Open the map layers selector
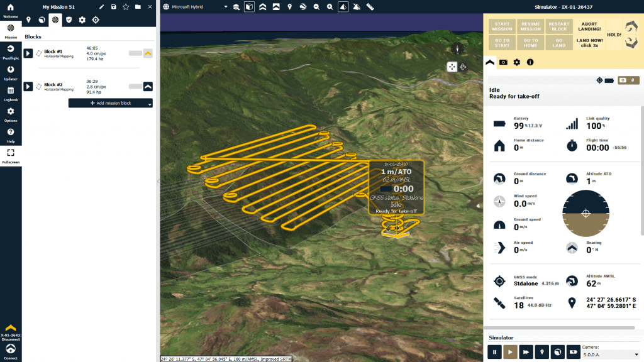This screenshot has height=362, width=644. pos(236,7)
